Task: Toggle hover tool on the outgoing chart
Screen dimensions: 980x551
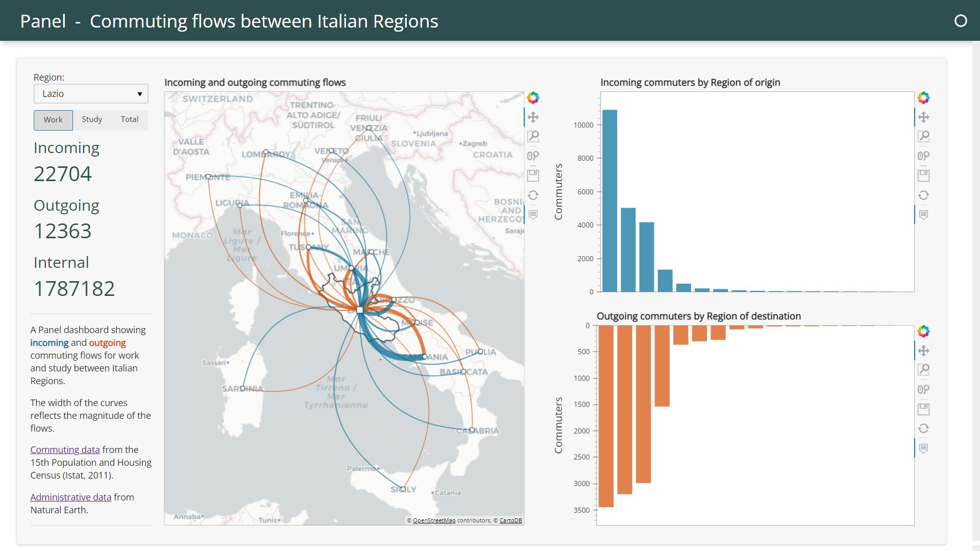Action: [x=924, y=448]
